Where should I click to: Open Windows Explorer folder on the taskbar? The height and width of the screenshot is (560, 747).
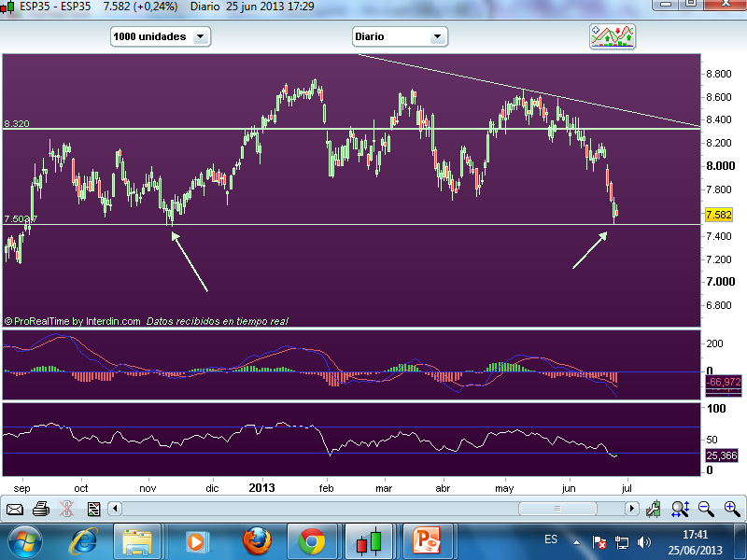tap(137, 542)
